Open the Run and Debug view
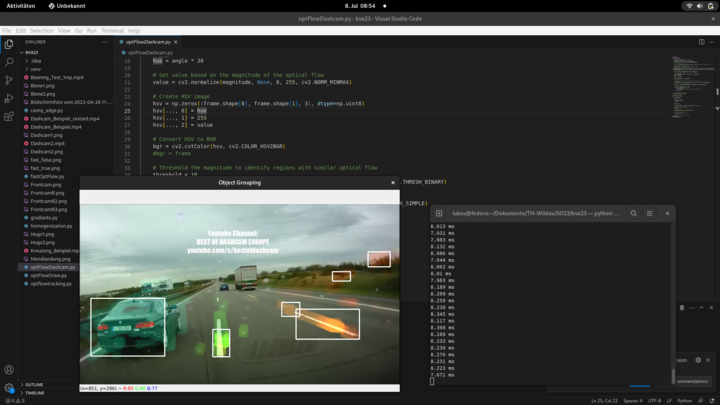 coord(9,98)
